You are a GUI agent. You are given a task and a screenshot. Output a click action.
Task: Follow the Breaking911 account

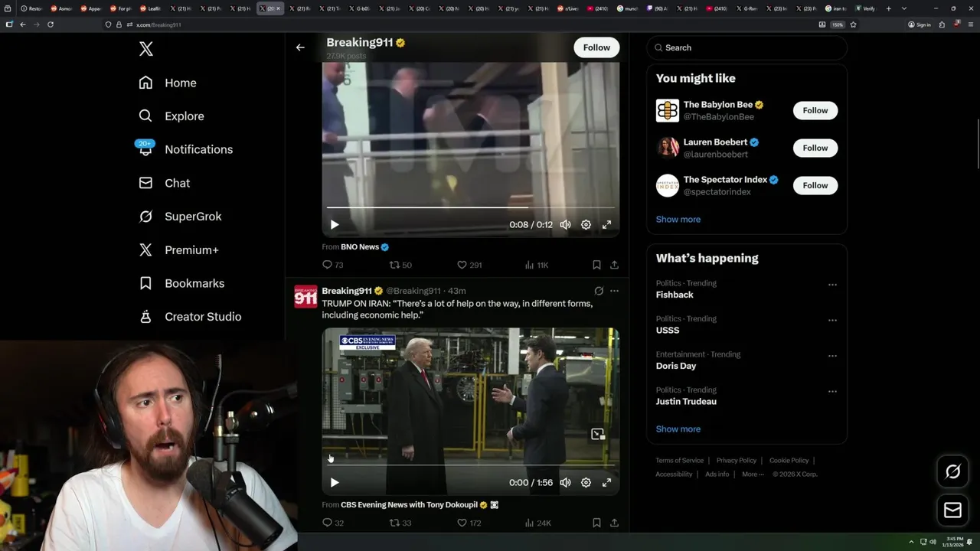(x=596, y=47)
